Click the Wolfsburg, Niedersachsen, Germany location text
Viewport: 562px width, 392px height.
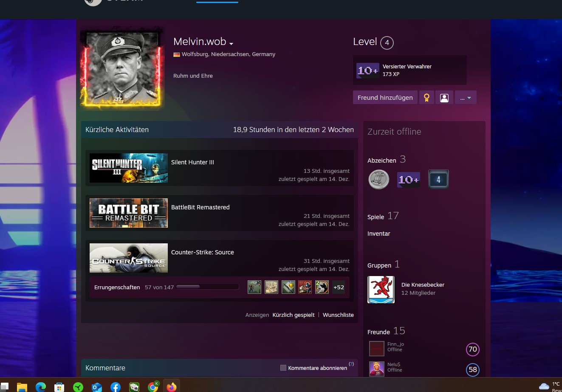229,54
